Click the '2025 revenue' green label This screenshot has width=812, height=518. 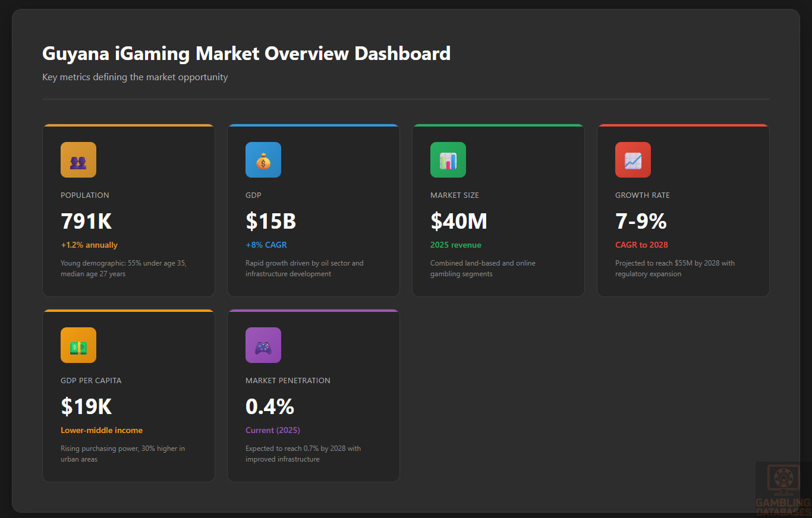coord(456,245)
